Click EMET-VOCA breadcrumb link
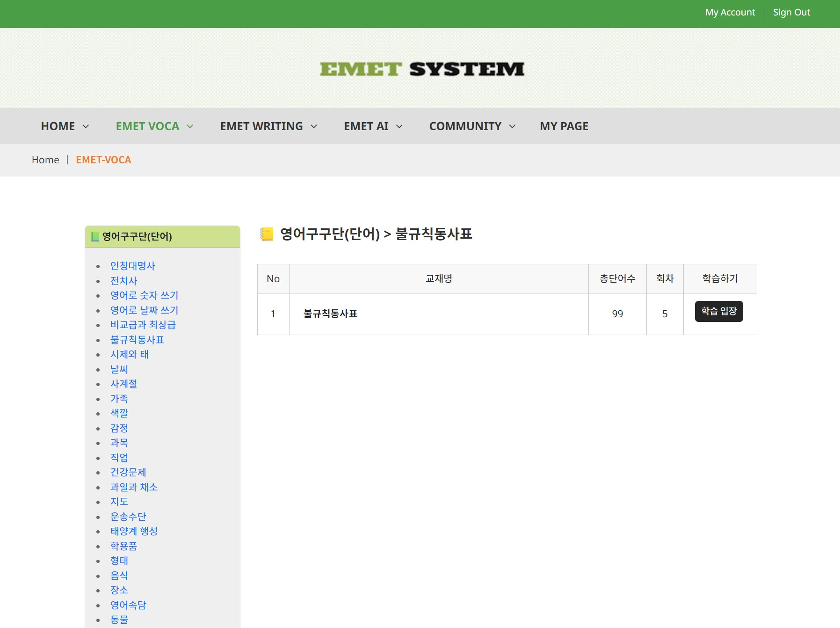This screenshot has height=628, width=840. click(103, 160)
